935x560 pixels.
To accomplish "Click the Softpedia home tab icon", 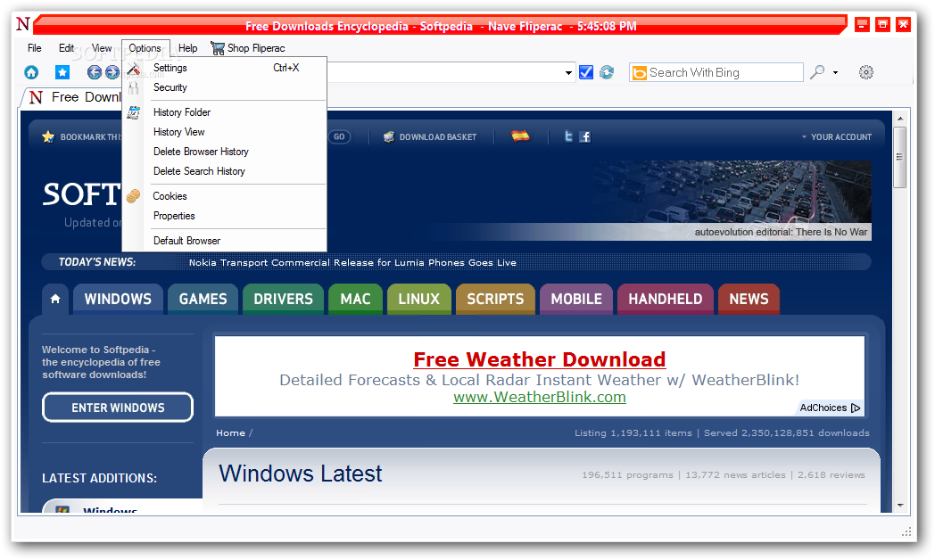I will click(x=55, y=299).
